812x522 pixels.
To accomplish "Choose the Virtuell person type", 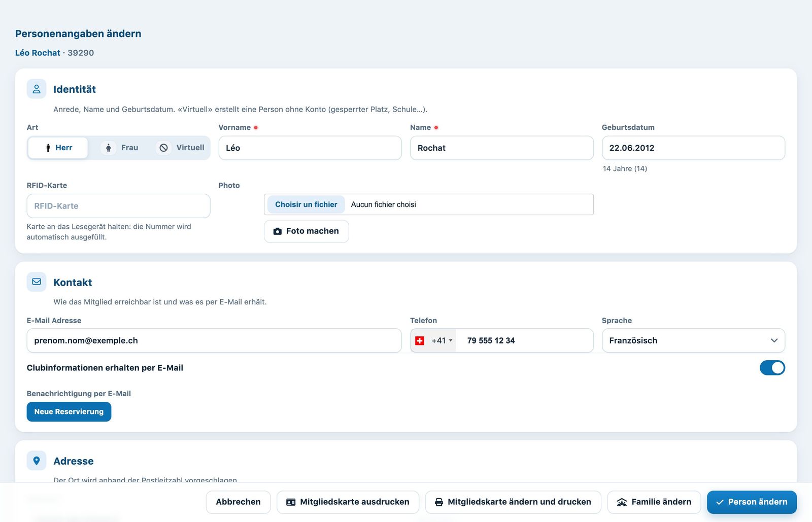I will point(181,148).
